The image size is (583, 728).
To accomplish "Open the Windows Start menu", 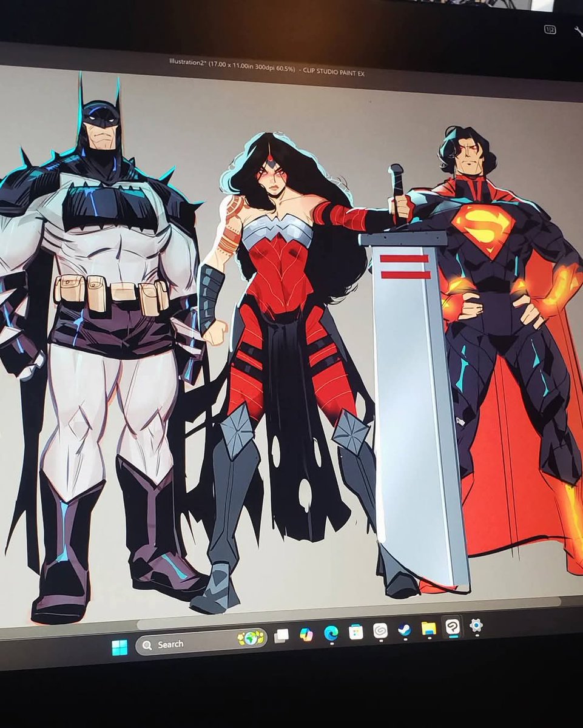I will point(120,647).
